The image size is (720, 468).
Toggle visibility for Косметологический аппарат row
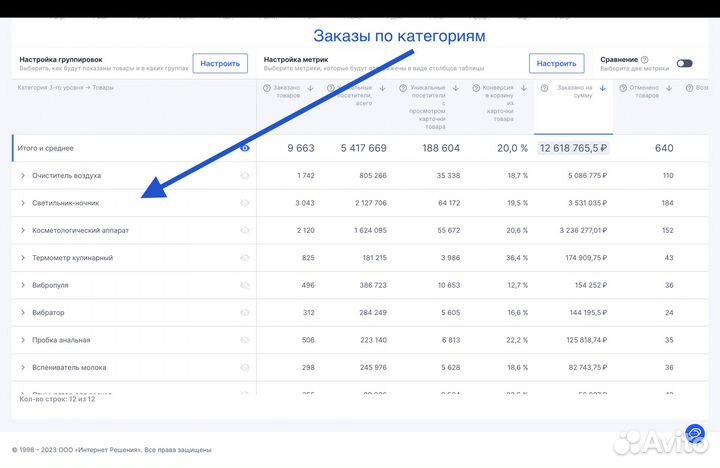pyautogui.click(x=245, y=230)
